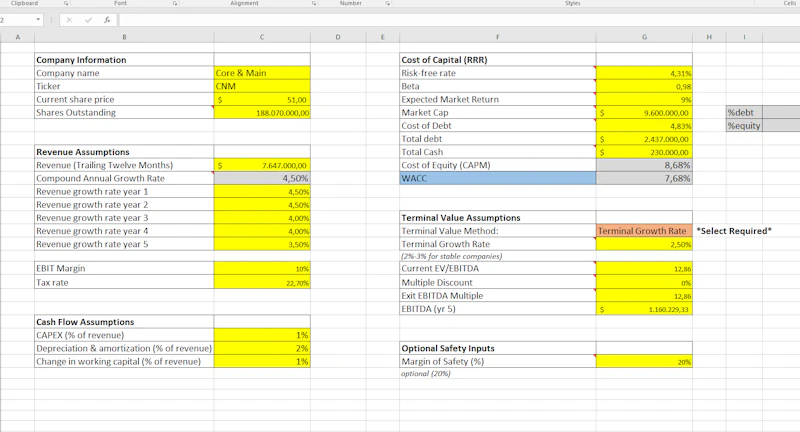This screenshot has width=800, height=432.
Task: Click the 'CNM' ticker cell
Action: (262, 86)
